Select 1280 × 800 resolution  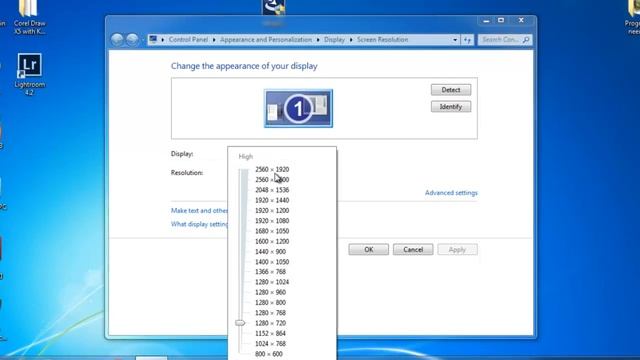tap(270, 302)
